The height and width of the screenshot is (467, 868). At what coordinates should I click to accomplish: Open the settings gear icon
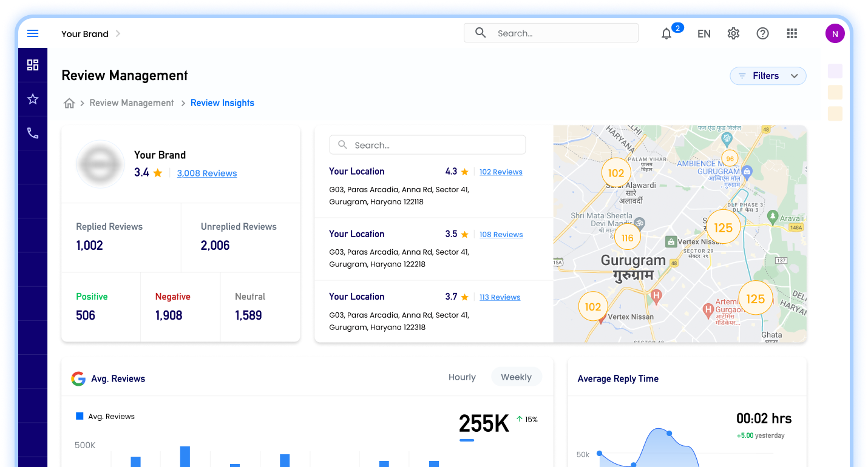coord(733,33)
